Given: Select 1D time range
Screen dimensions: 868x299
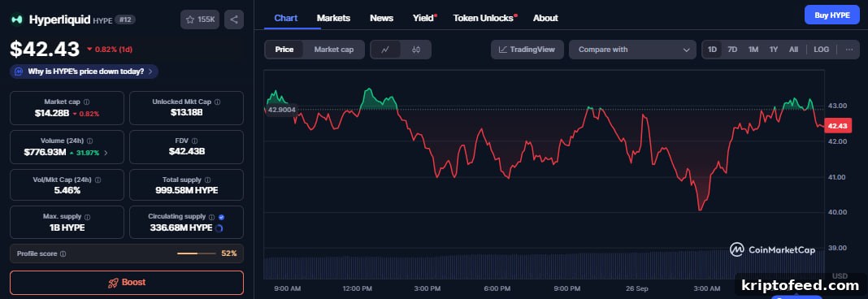Looking at the screenshot, I should click(713, 50).
